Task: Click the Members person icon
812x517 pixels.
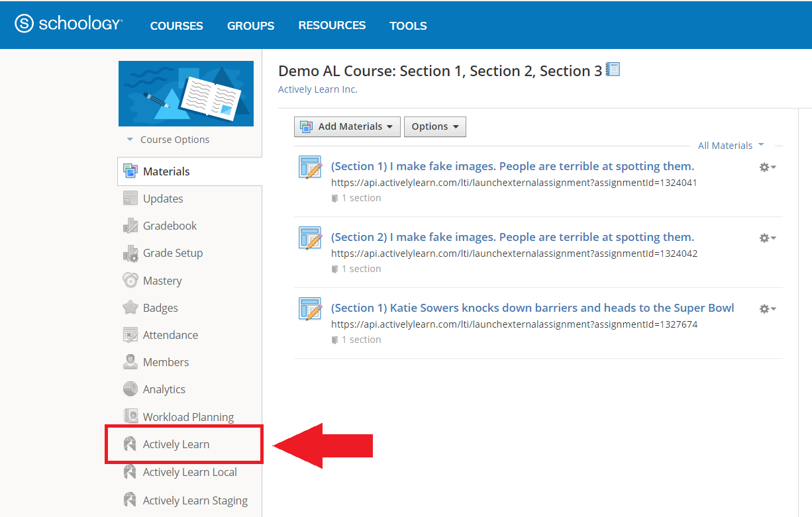Action: pyautogui.click(x=130, y=362)
